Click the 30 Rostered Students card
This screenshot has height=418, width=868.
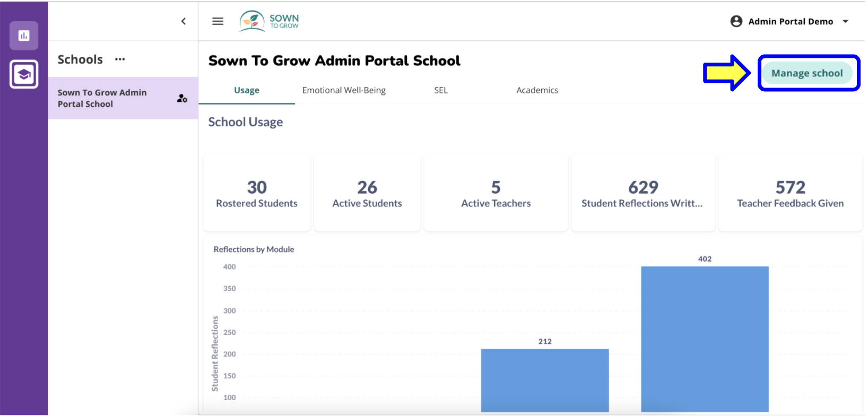[257, 193]
